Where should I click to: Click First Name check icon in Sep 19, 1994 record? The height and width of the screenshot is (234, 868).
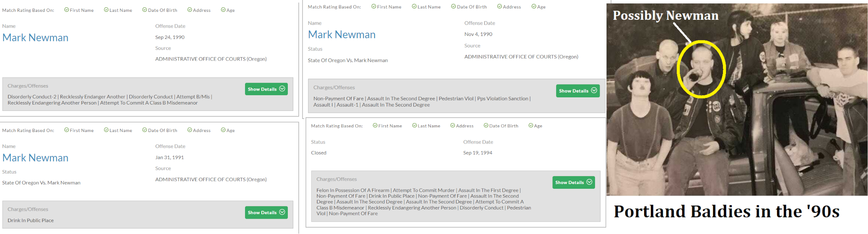pos(375,126)
